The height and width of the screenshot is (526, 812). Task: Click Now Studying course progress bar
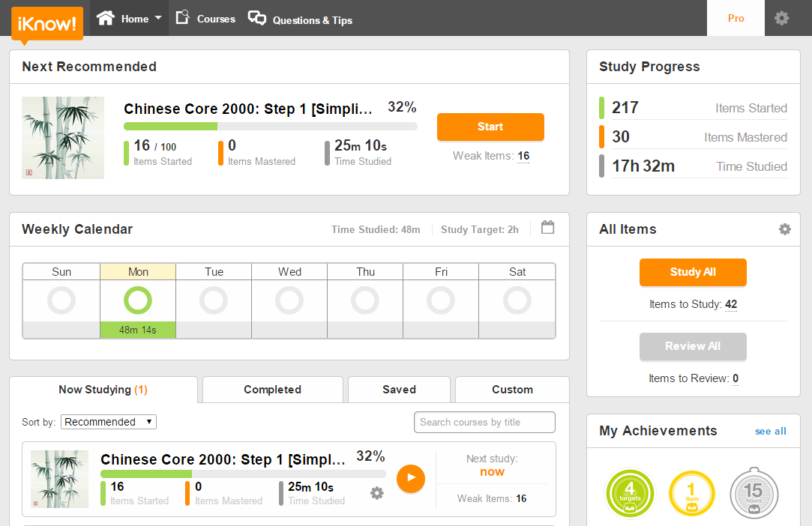(244, 474)
